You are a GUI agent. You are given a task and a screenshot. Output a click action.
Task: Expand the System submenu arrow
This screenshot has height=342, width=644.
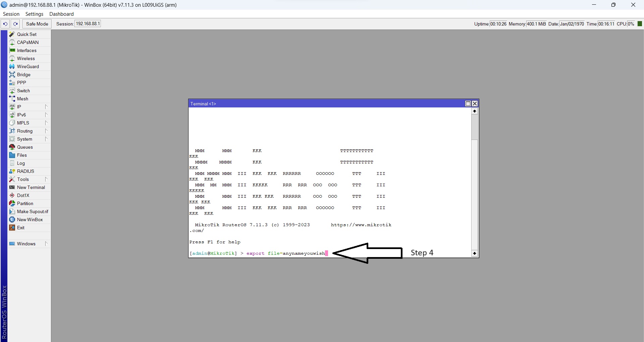tap(46, 139)
